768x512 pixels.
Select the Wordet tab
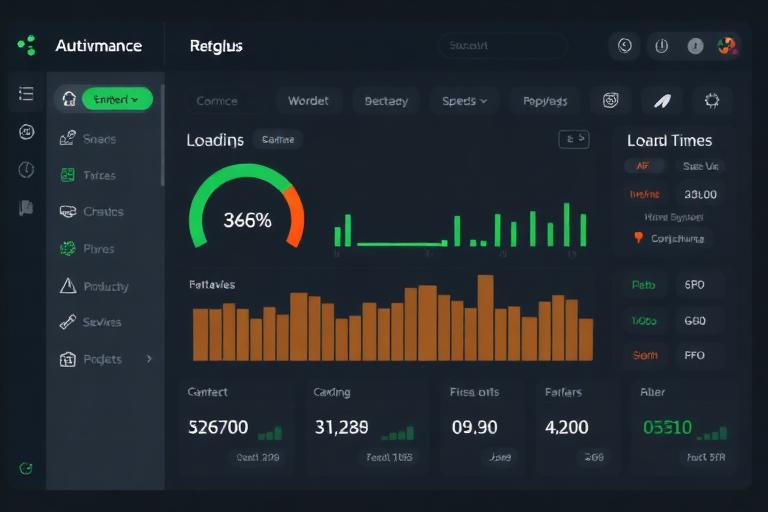pos(308,101)
